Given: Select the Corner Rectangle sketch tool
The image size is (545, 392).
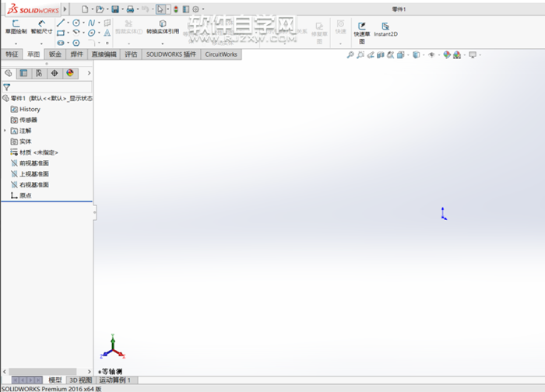Looking at the screenshot, I should pyautogui.click(x=61, y=33).
